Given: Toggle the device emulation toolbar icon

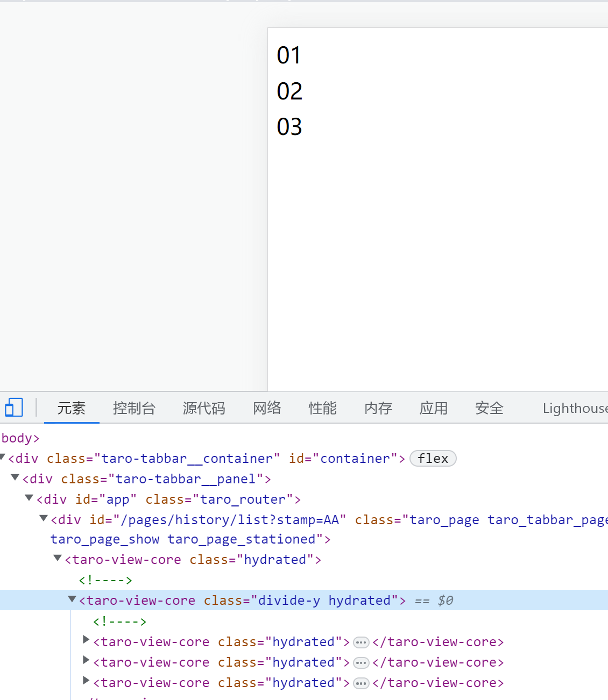Looking at the screenshot, I should tap(14, 408).
